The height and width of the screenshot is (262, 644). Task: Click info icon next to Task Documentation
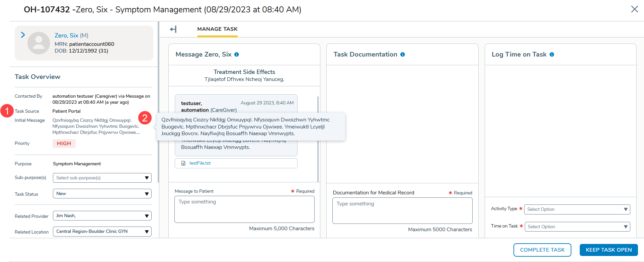[x=402, y=55]
